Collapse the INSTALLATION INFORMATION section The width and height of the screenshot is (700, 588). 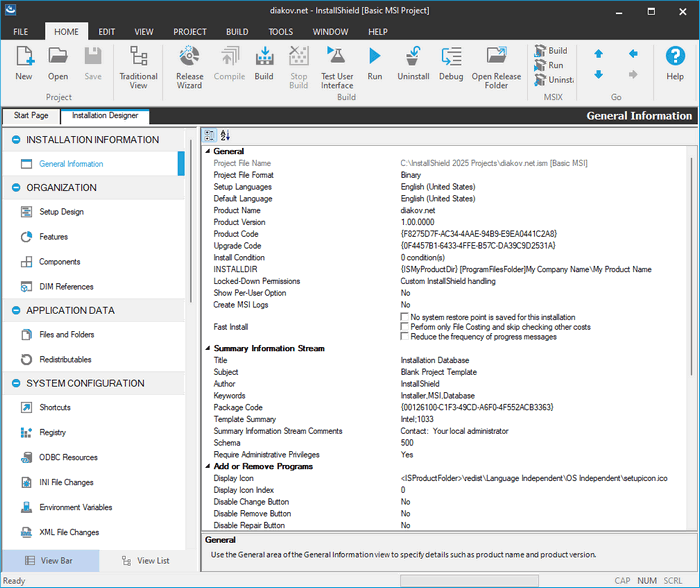[16, 140]
